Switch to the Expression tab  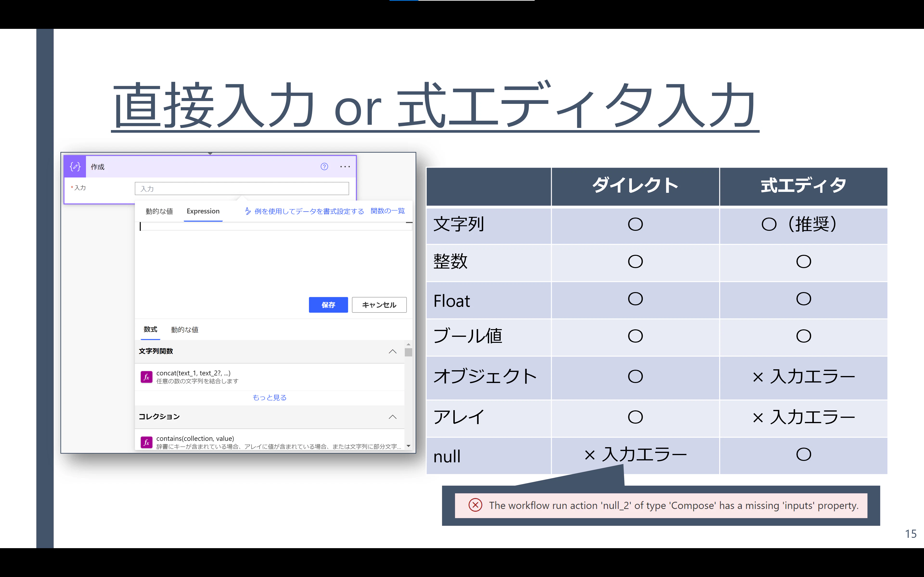coord(203,211)
